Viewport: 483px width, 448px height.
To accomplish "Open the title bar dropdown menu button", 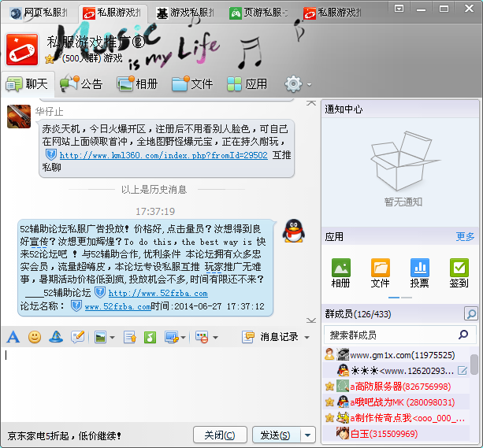I will (399, 9).
